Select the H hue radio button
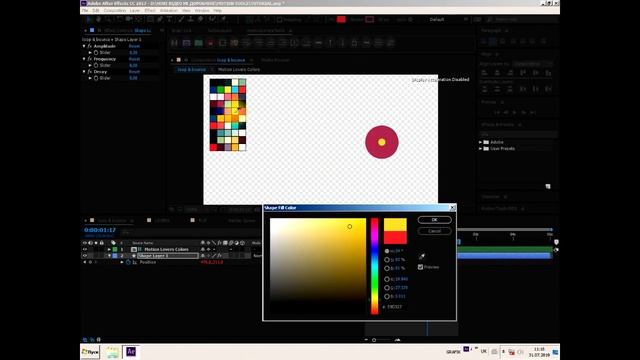The width and height of the screenshot is (640, 360). (x=387, y=251)
